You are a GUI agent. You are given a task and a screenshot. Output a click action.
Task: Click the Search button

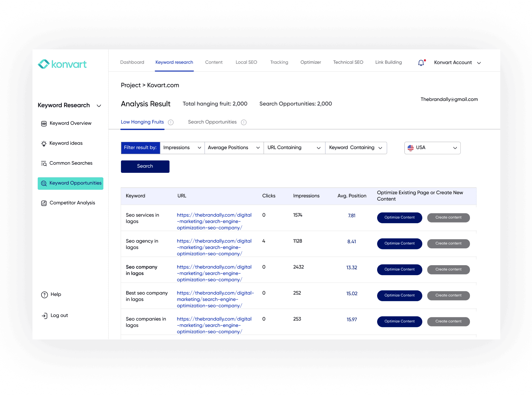145,166
